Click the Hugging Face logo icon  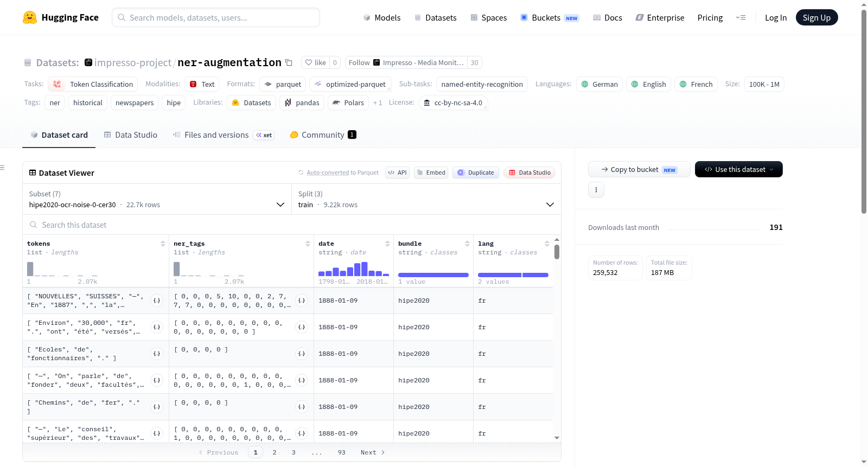pyautogui.click(x=30, y=17)
